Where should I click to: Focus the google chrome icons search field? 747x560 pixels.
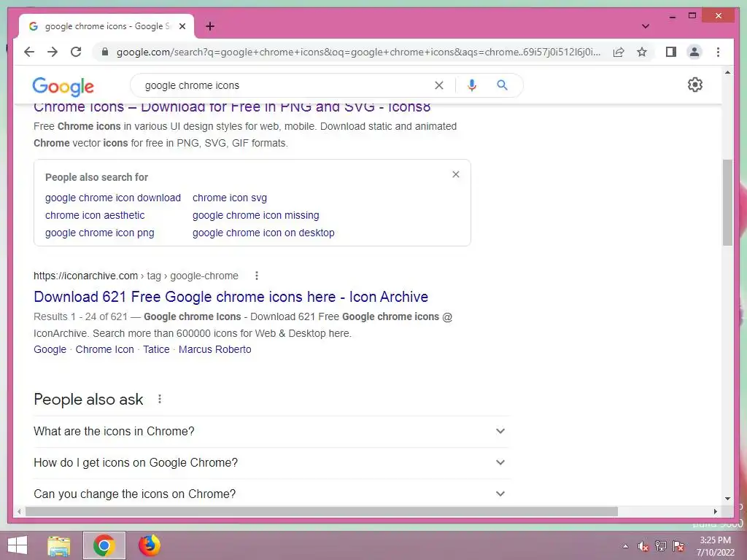point(286,86)
